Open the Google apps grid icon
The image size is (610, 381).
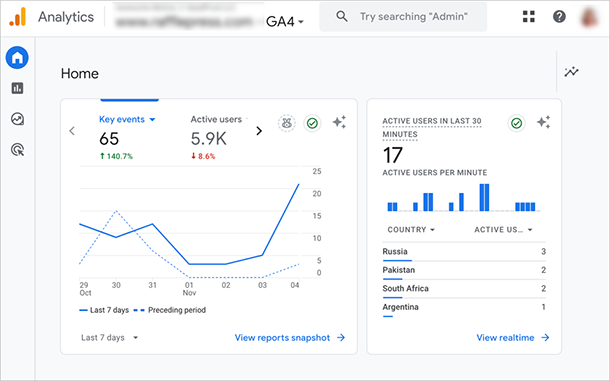coord(528,16)
